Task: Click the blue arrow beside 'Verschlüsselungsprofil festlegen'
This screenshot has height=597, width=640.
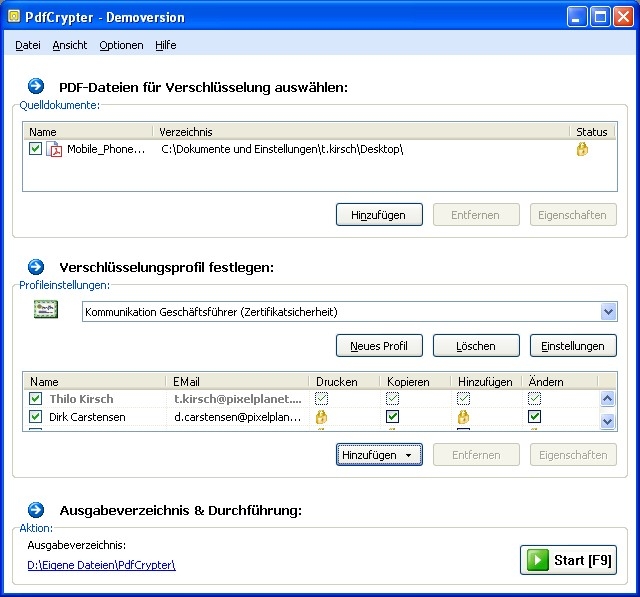Action: (36, 267)
